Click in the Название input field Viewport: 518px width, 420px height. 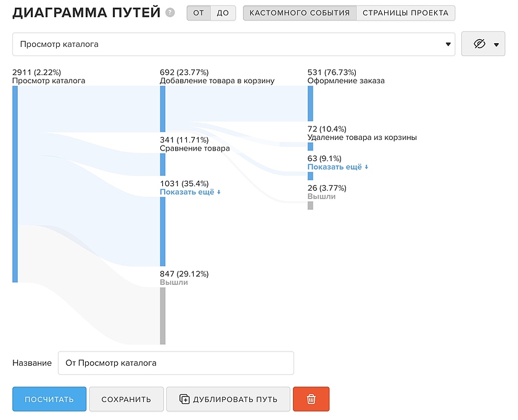176,363
